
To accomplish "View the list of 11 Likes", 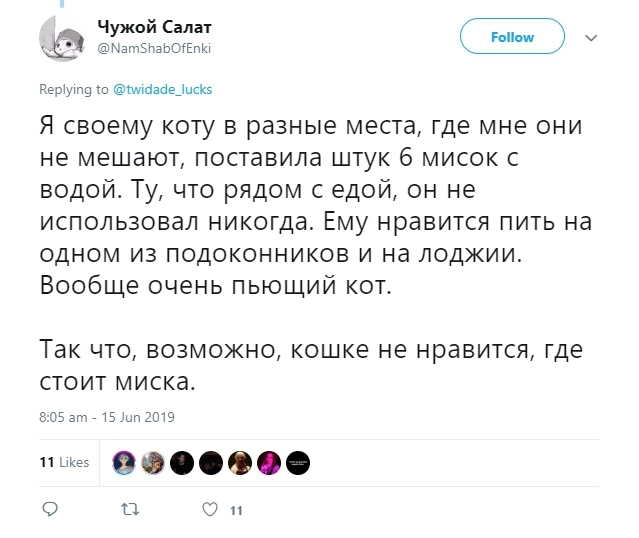I will click(64, 463).
